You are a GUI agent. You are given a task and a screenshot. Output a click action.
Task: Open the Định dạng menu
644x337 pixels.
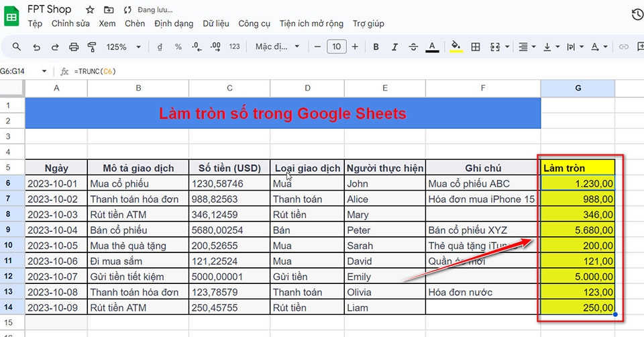(x=174, y=24)
